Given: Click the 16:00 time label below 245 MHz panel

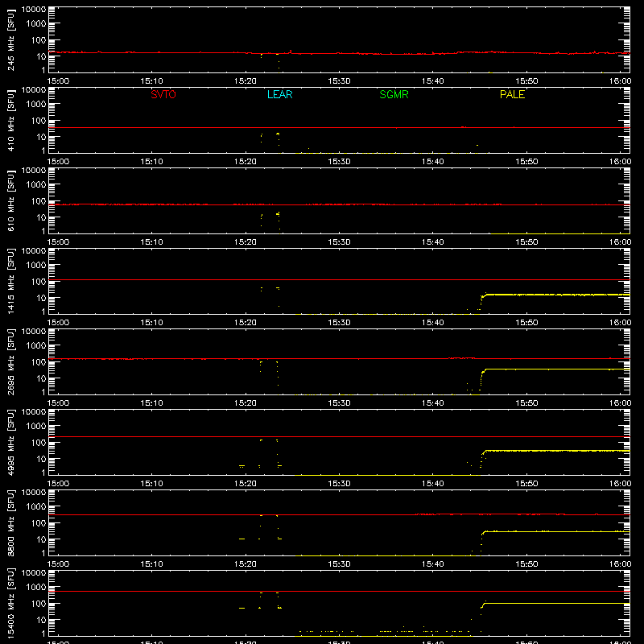Looking at the screenshot, I should (x=620, y=81).
